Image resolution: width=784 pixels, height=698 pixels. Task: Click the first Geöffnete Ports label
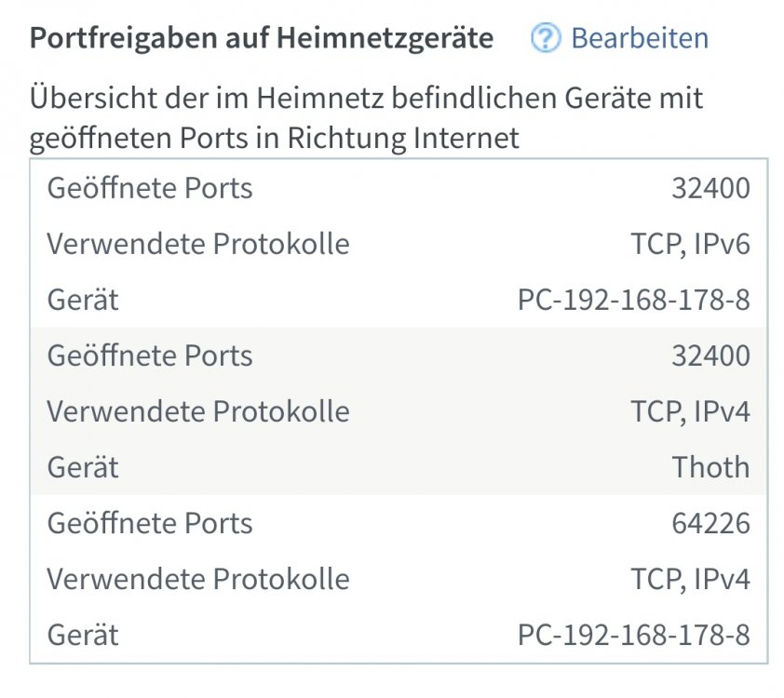point(150,188)
